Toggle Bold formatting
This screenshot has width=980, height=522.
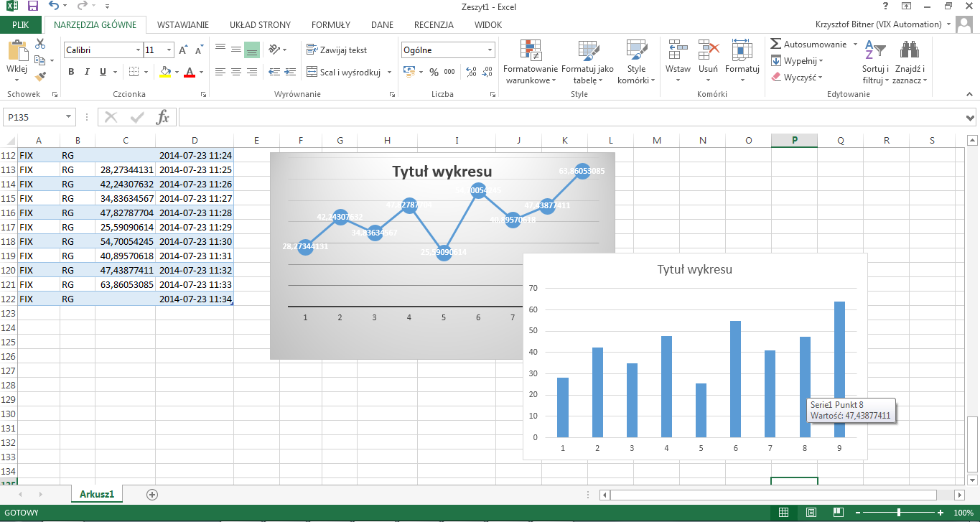coord(71,72)
